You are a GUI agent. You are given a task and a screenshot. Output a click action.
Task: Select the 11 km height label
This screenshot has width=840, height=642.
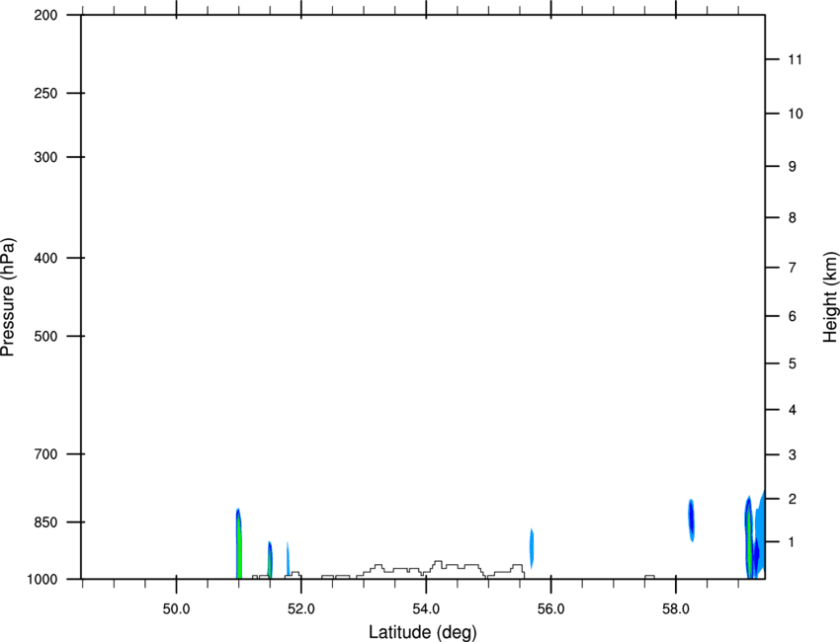click(x=796, y=59)
